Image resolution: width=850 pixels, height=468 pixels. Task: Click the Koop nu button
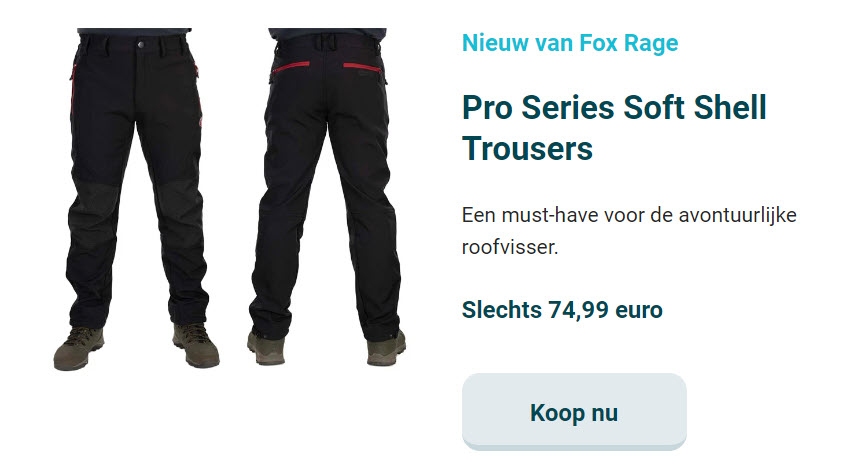click(574, 412)
